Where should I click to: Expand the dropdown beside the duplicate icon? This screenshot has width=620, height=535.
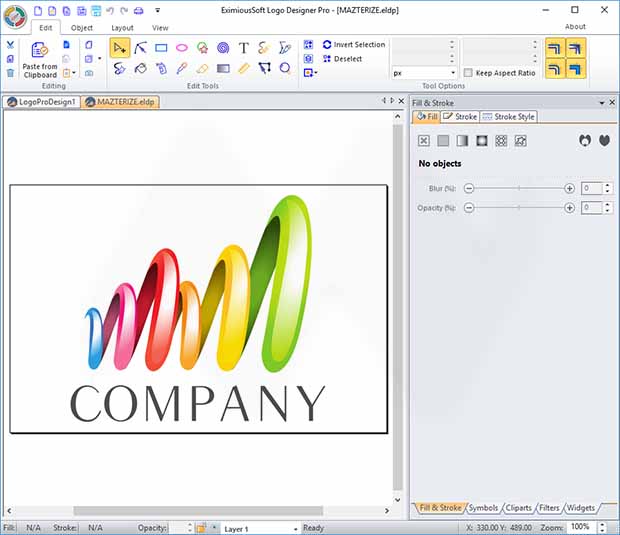coord(100,59)
